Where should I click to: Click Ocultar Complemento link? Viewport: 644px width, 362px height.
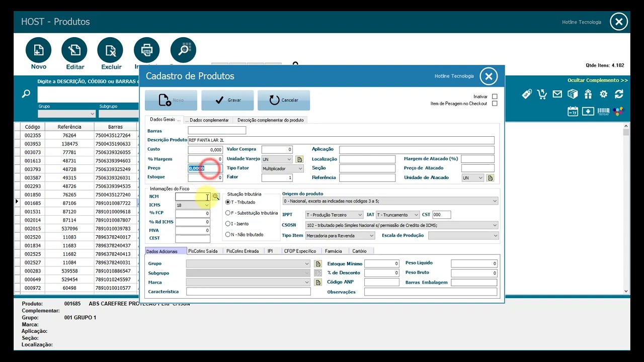[598, 80]
